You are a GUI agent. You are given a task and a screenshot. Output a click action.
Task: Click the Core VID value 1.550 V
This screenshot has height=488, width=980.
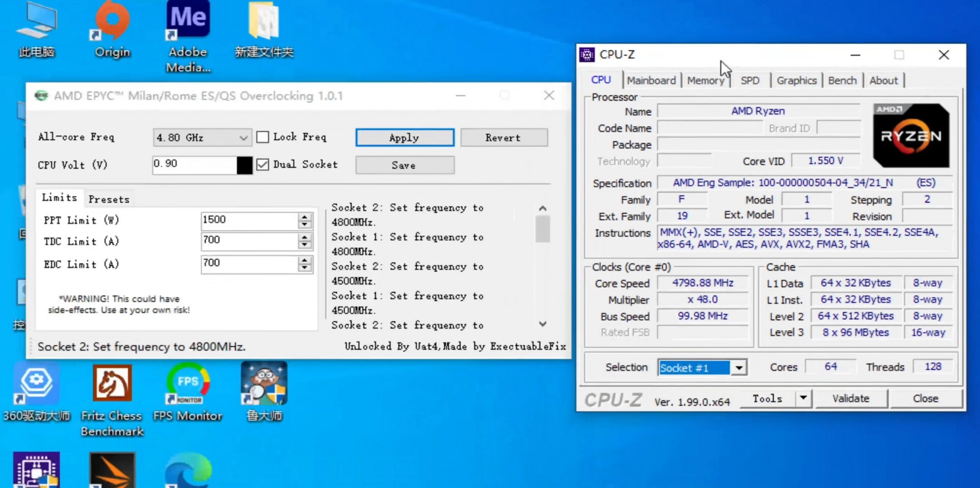pyautogui.click(x=825, y=161)
